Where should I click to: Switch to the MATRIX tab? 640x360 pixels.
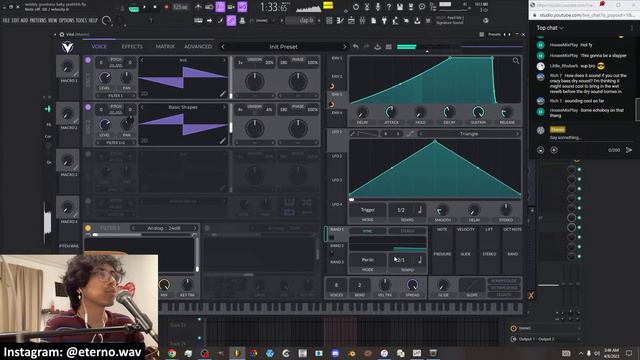click(x=165, y=47)
